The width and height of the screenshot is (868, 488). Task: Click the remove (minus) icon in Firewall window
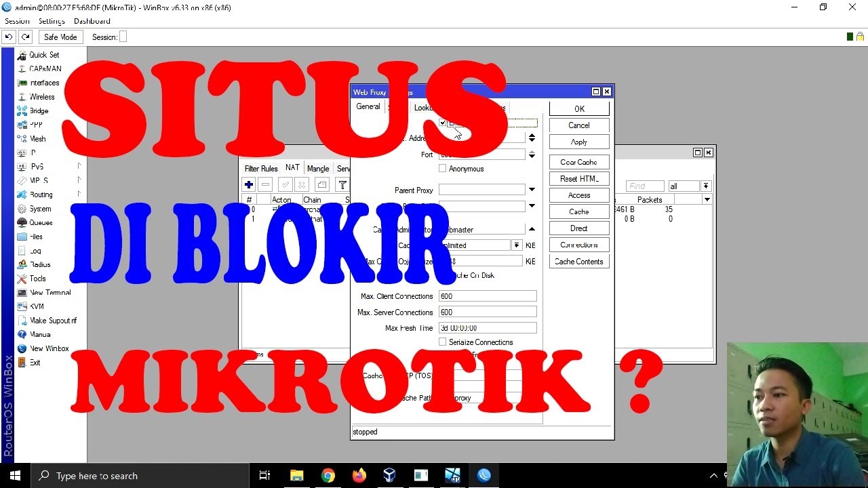(x=265, y=184)
